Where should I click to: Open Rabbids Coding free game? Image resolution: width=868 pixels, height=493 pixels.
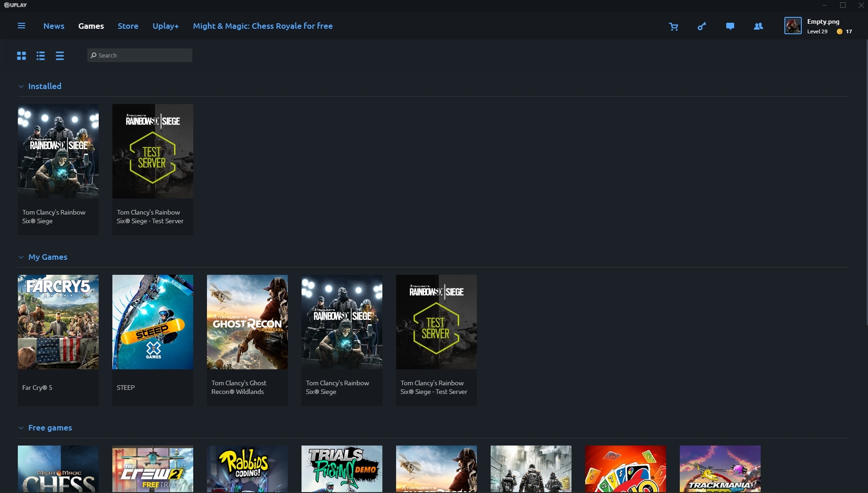[247, 469]
